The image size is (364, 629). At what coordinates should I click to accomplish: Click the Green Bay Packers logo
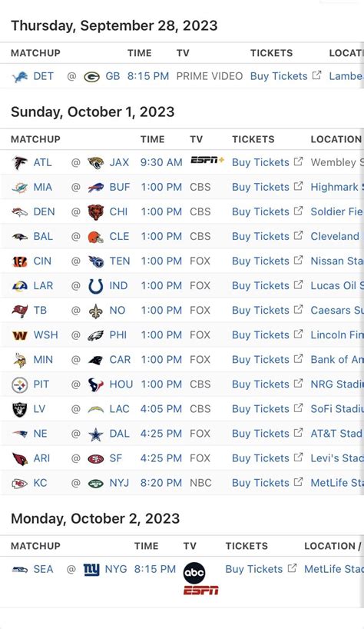[91, 76]
